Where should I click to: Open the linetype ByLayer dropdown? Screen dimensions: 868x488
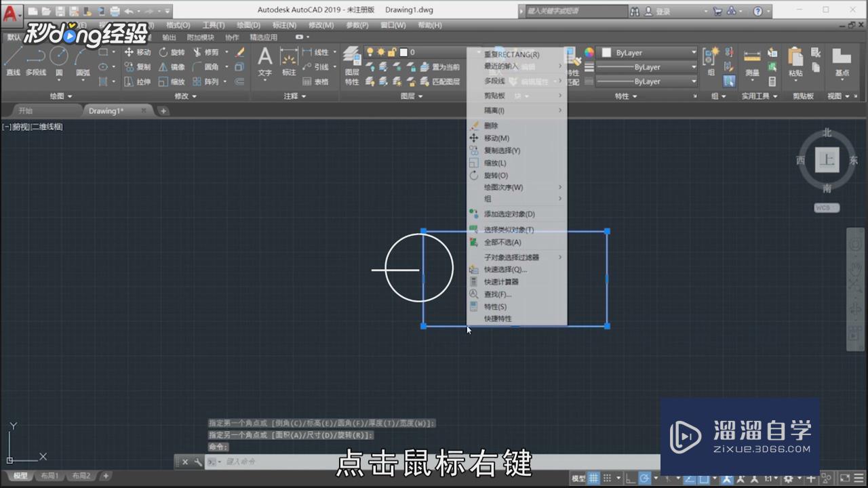click(x=647, y=81)
